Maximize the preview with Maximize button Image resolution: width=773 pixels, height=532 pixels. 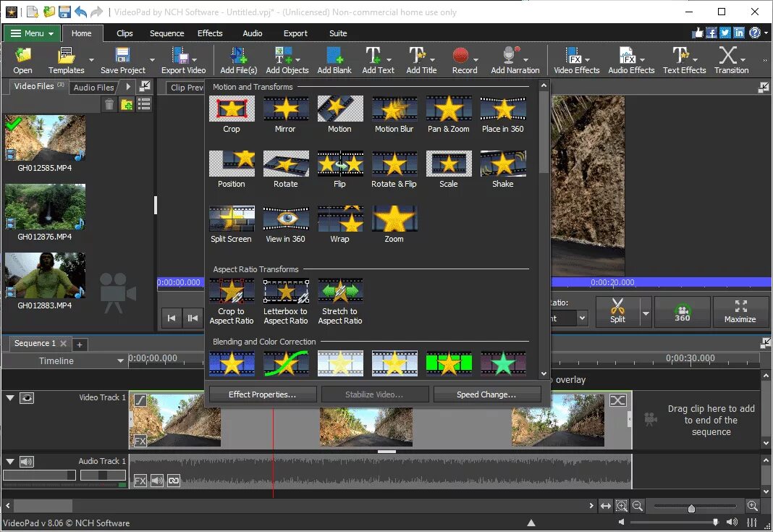coord(740,312)
